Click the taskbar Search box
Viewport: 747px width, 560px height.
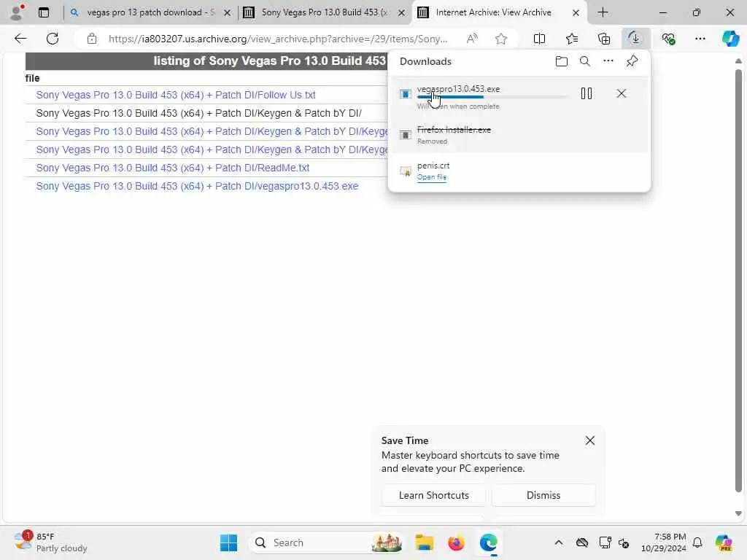point(327,542)
